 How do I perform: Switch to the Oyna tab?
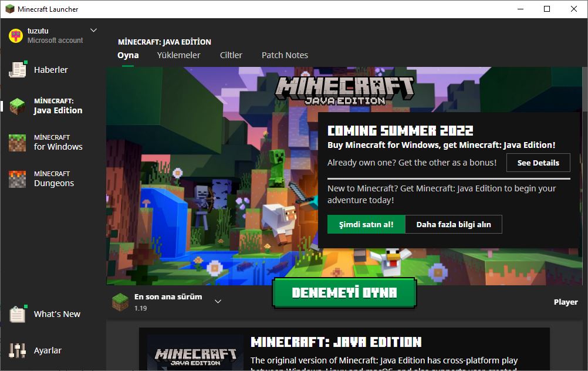click(128, 55)
